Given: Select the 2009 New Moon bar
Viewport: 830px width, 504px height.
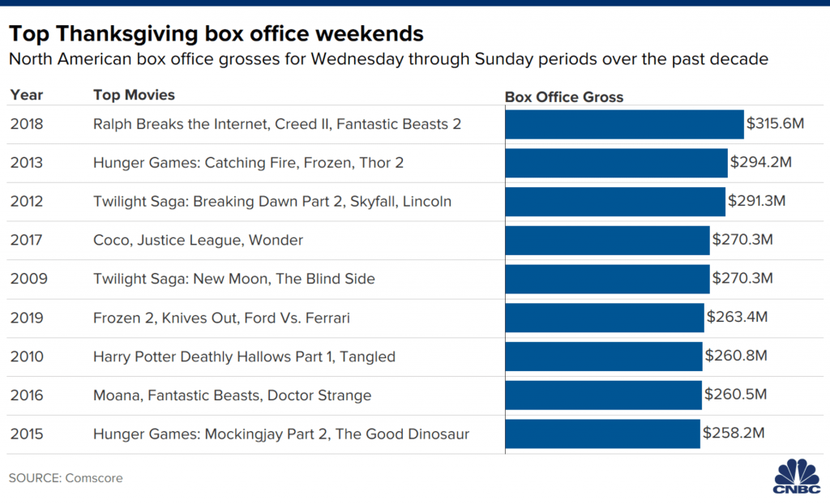Looking at the screenshot, I should pyautogui.click(x=608, y=279).
